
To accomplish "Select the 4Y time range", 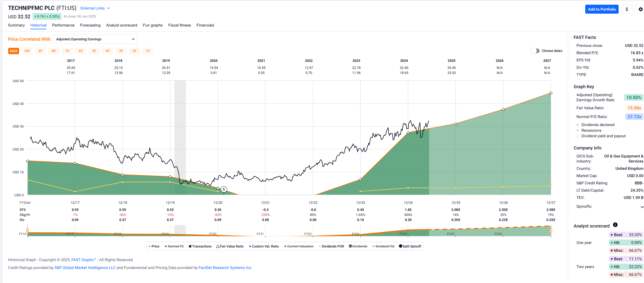I will [x=107, y=51].
